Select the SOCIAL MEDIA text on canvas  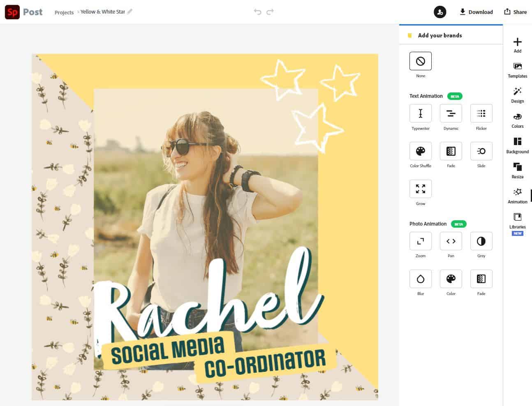pyautogui.click(x=168, y=350)
